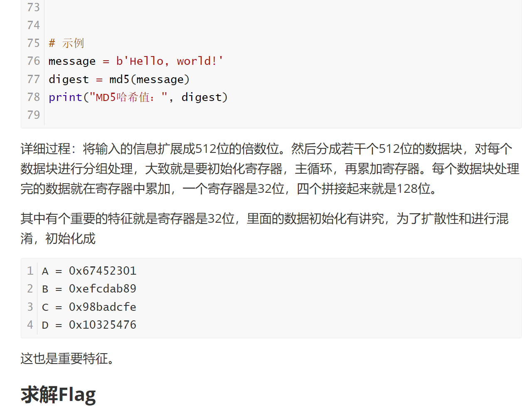Click the '求解Flag' heading
This screenshot has width=532, height=418.
(x=58, y=395)
